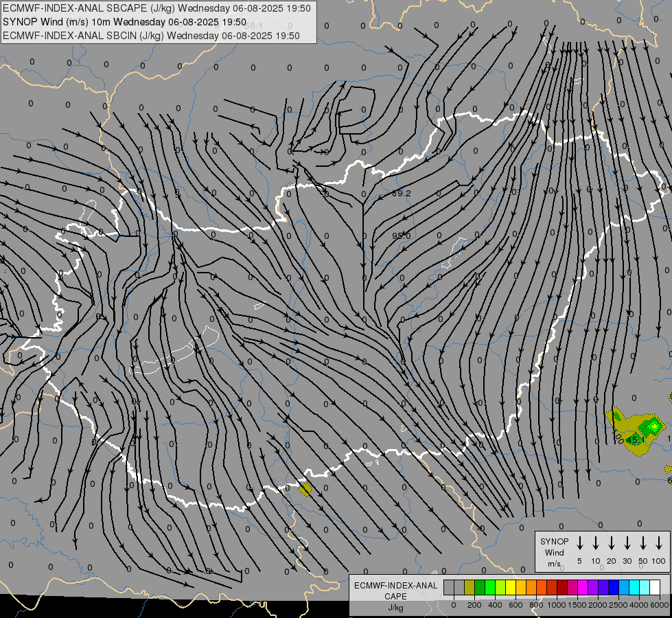The height and width of the screenshot is (618, 672).
Task: Click the '100' speed label in wind legend
Action: (659, 561)
